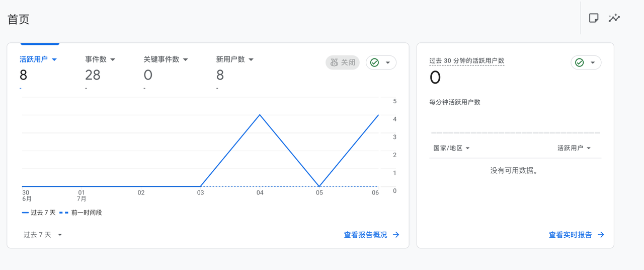
Task: Click the 过去 7 天 solid-line legend item
Action: coord(39,213)
